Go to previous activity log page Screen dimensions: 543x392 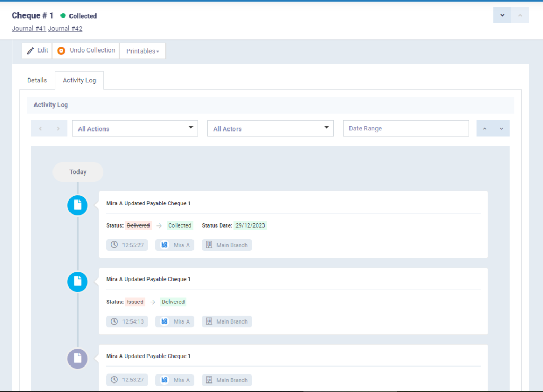40,129
